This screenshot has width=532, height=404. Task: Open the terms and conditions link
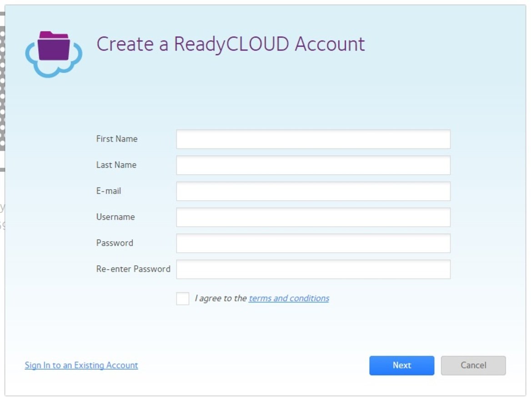pyautogui.click(x=289, y=298)
